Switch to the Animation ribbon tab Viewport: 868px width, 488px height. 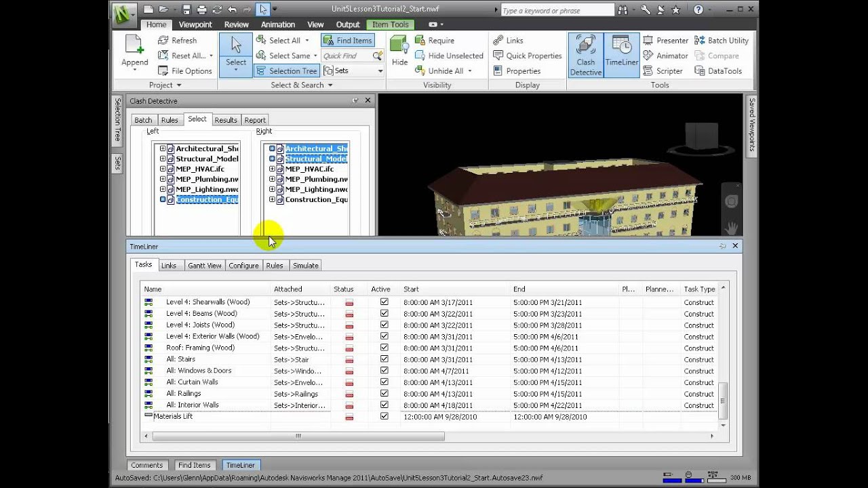278,24
